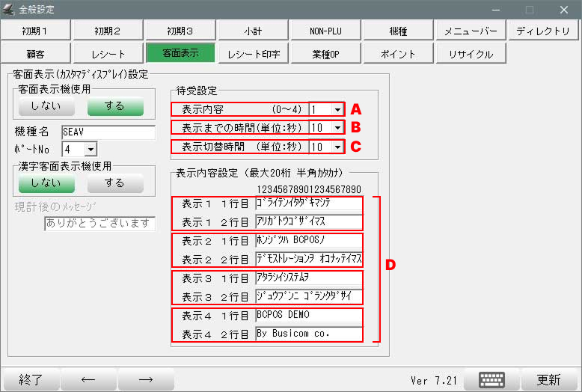Click the right arrow navigation button

(x=146, y=379)
